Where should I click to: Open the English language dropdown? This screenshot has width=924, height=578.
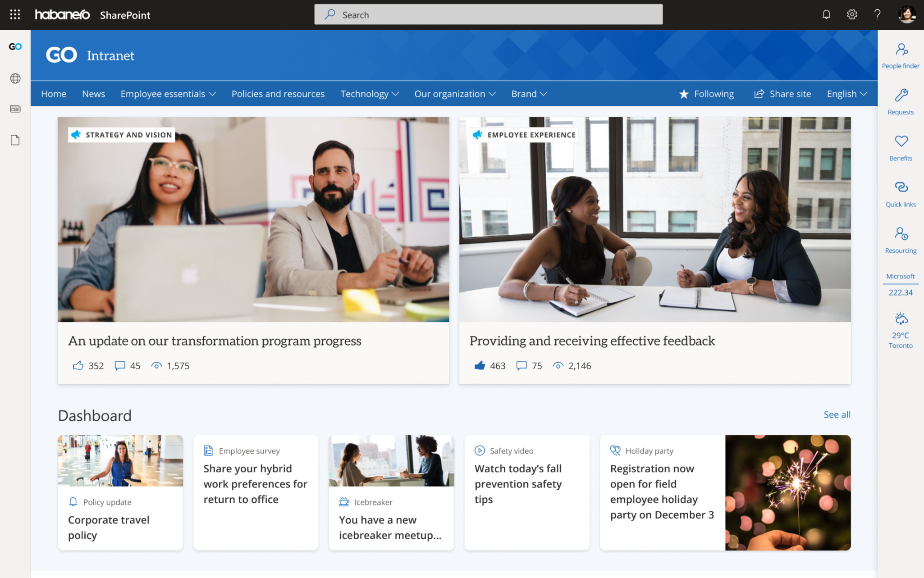(x=846, y=94)
